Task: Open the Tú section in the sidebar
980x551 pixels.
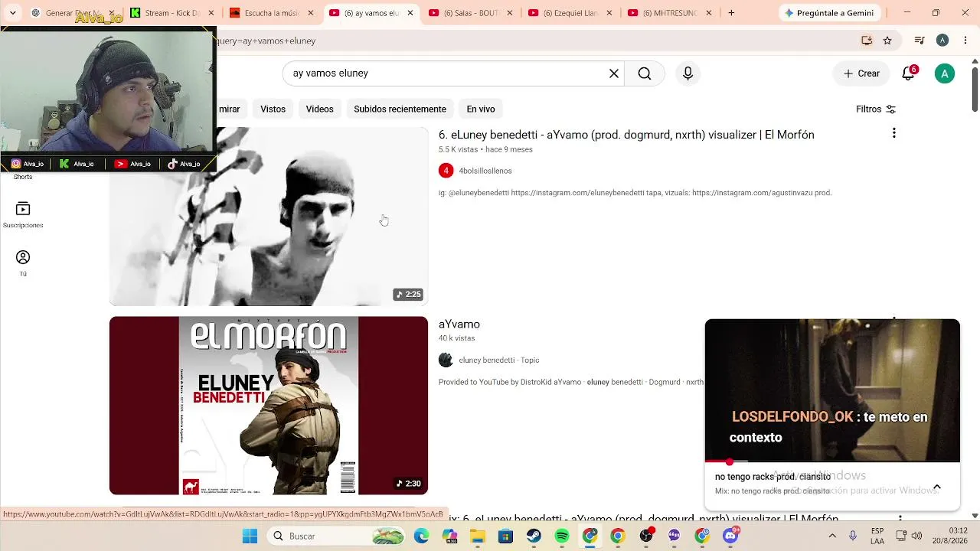Action: (23, 263)
